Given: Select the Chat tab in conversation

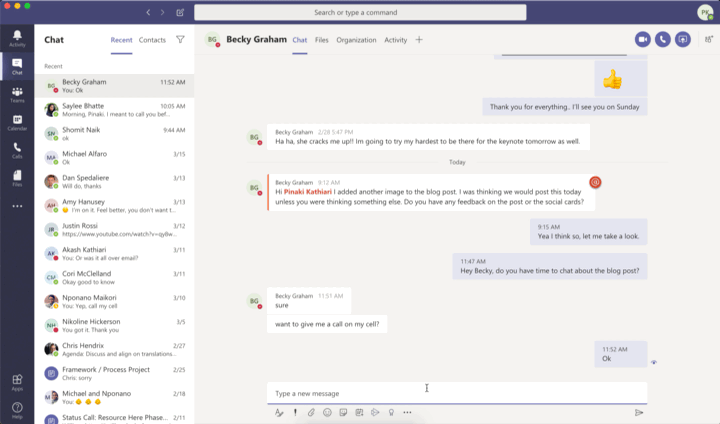Looking at the screenshot, I should point(299,40).
